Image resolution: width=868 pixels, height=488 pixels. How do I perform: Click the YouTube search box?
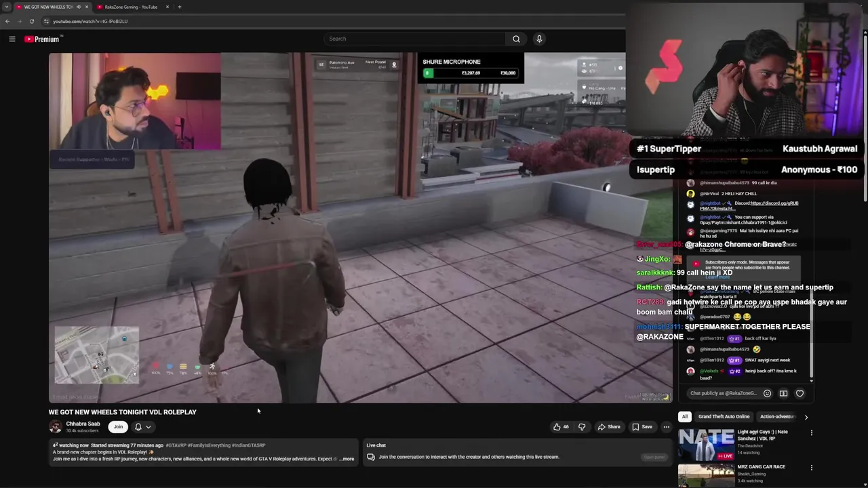point(414,39)
